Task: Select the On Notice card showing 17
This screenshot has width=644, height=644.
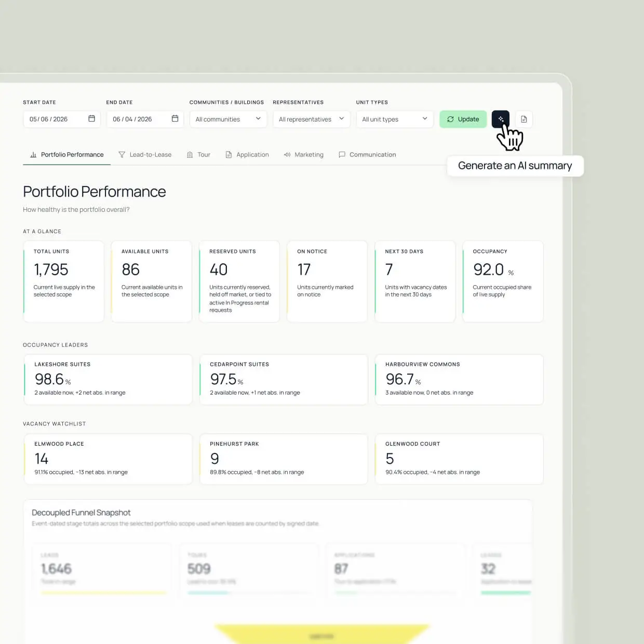Action: click(327, 281)
